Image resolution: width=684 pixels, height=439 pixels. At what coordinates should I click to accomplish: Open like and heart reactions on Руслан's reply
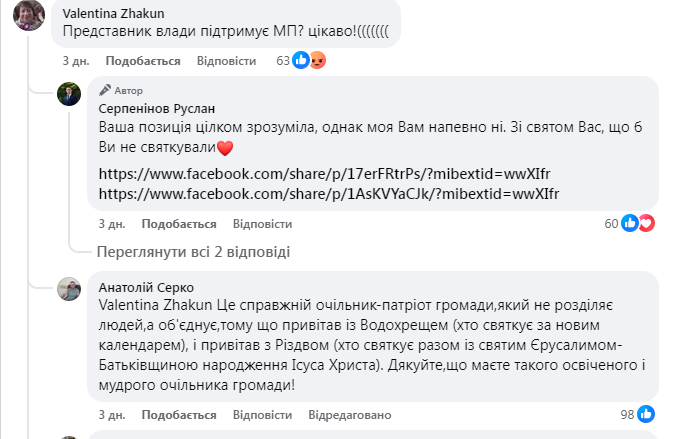pos(638,223)
